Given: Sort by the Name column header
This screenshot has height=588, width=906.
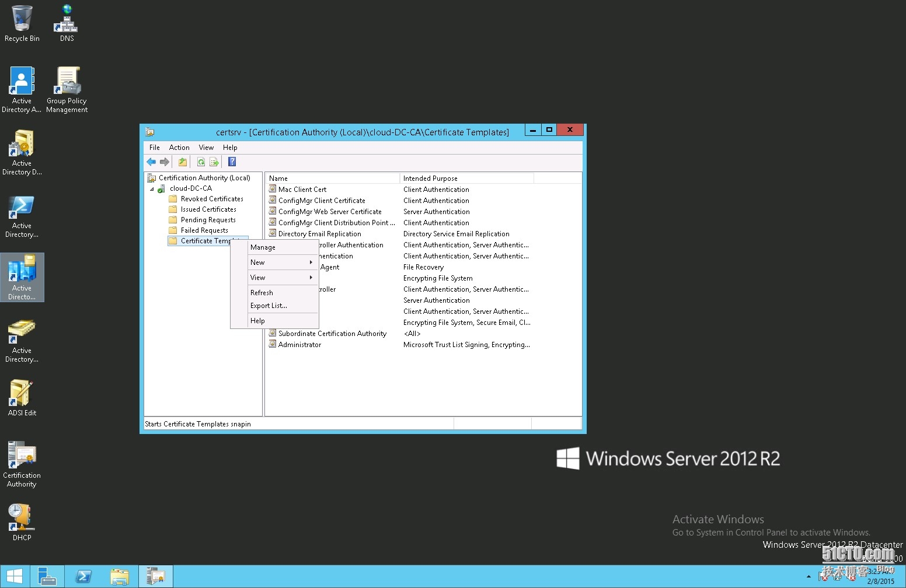Looking at the screenshot, I should tap(333, 178).
